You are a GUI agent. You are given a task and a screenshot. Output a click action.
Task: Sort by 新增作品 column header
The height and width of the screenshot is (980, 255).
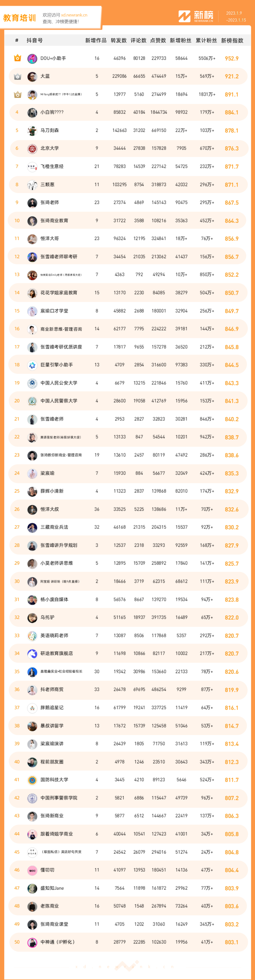click(x=96, y=40)
